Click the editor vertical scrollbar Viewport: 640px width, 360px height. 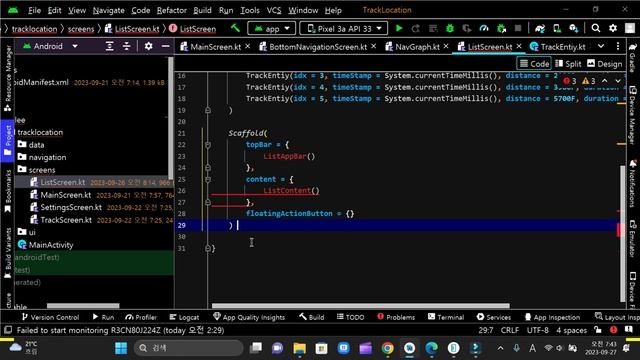[622, 233]
